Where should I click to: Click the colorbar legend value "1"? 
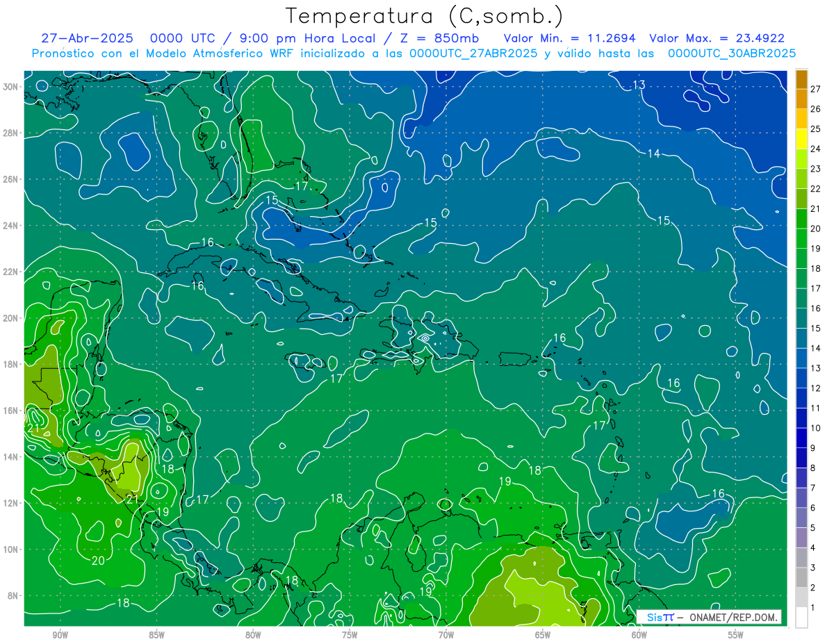tap(813, 608)
